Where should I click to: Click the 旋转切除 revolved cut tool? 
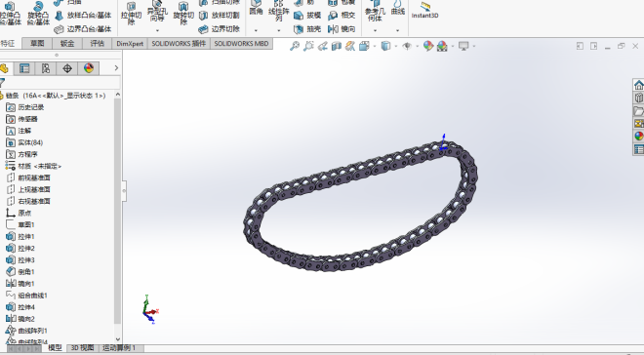183,14
